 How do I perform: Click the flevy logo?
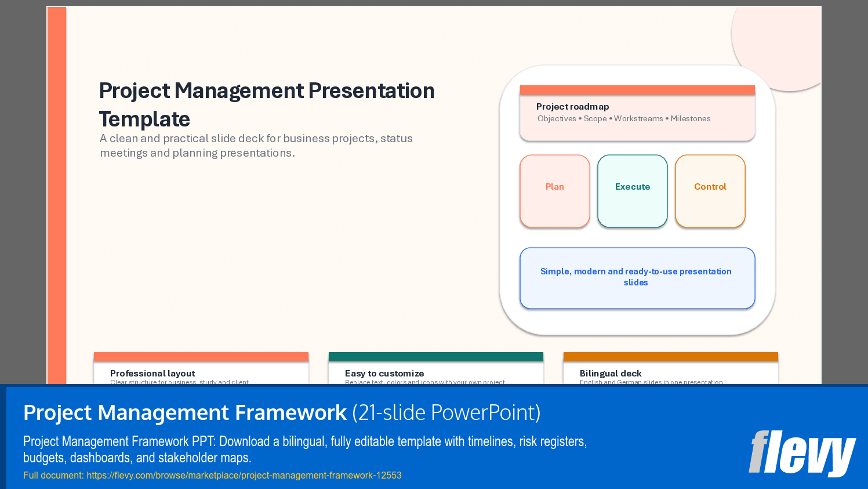point(802,453)
